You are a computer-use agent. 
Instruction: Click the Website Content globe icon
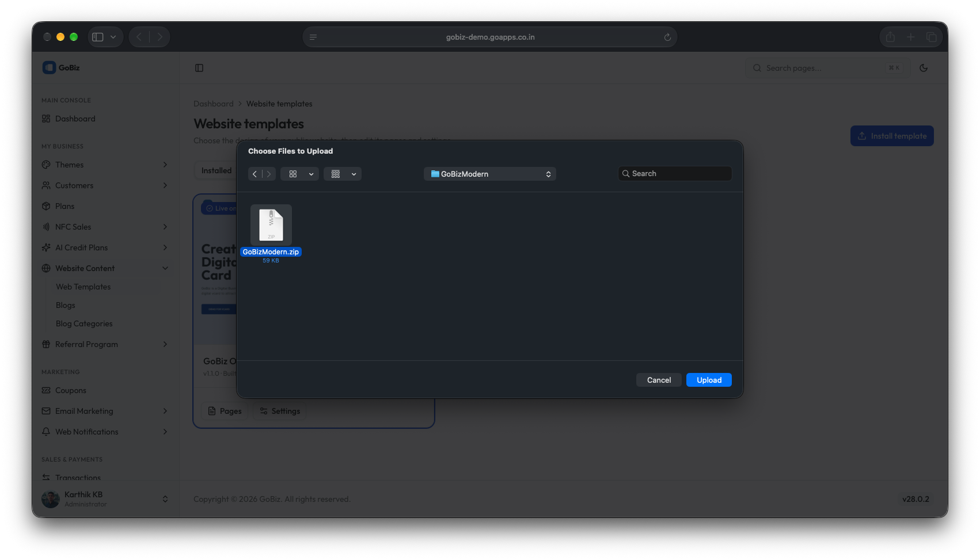46,268
